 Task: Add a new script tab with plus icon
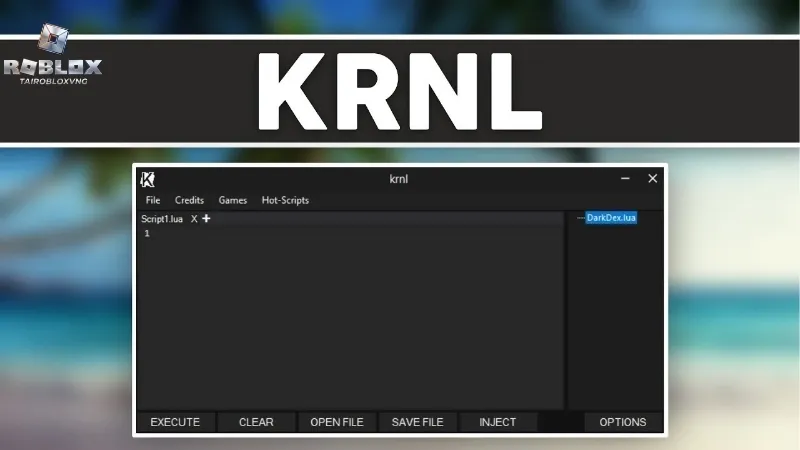click(206, 218)
